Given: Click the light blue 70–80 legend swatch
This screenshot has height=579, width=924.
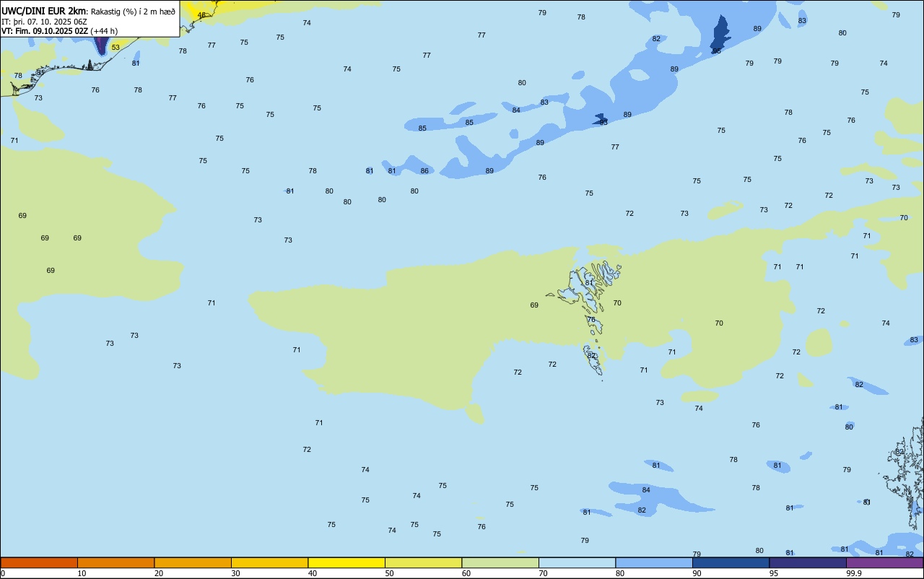Looking at the screenshot, I should click(x=577, y=562).
